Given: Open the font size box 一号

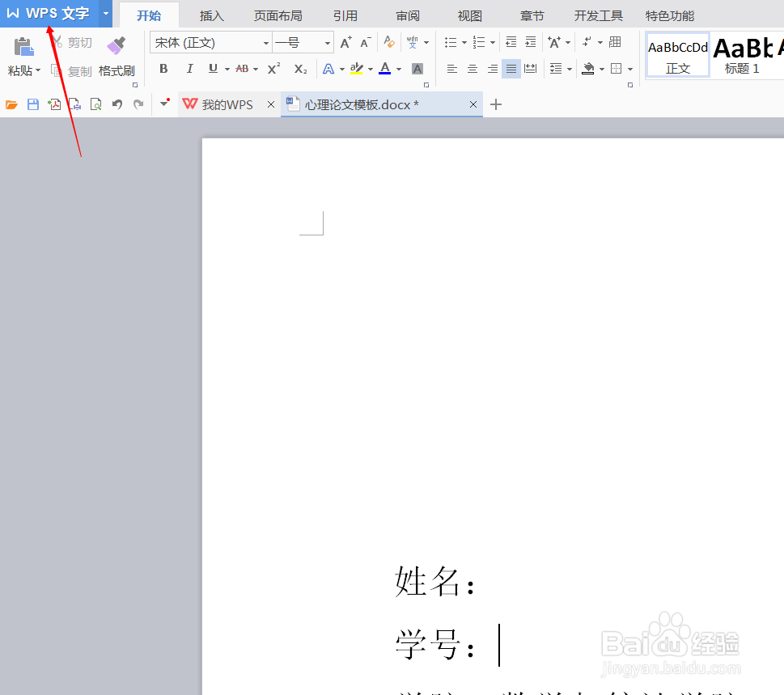Looking at the screenshot, I should pos(303,43).
